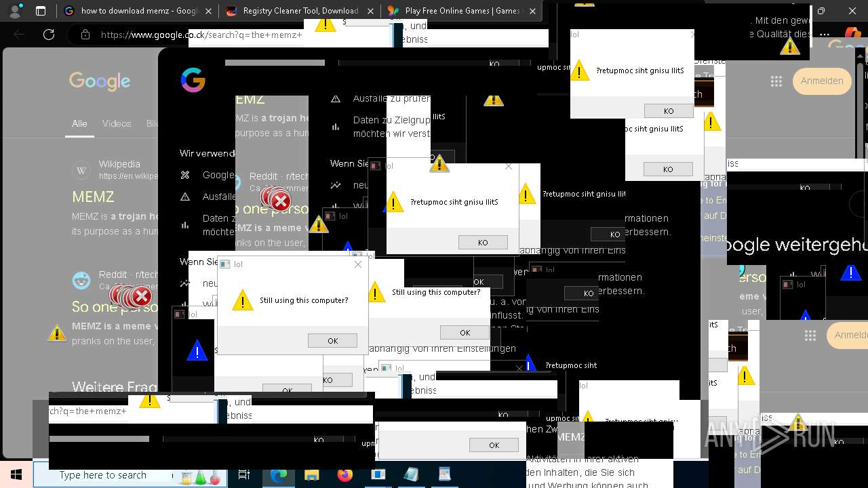Reload the page with the refresh icon
Image resolution: width=868 pixels, height=488 pixels.
(49, 34)
